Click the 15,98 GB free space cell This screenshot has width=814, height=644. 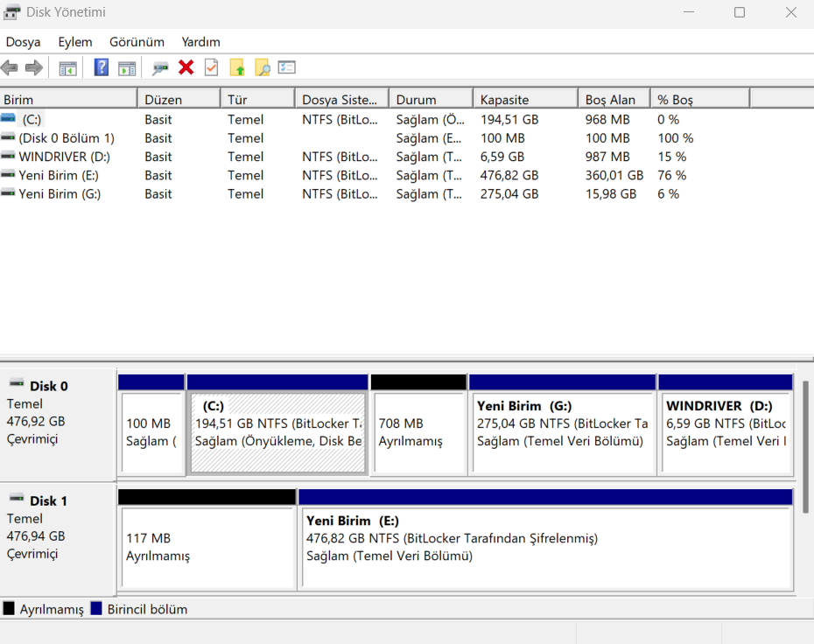pyautogui.click(x=611, y=194)
